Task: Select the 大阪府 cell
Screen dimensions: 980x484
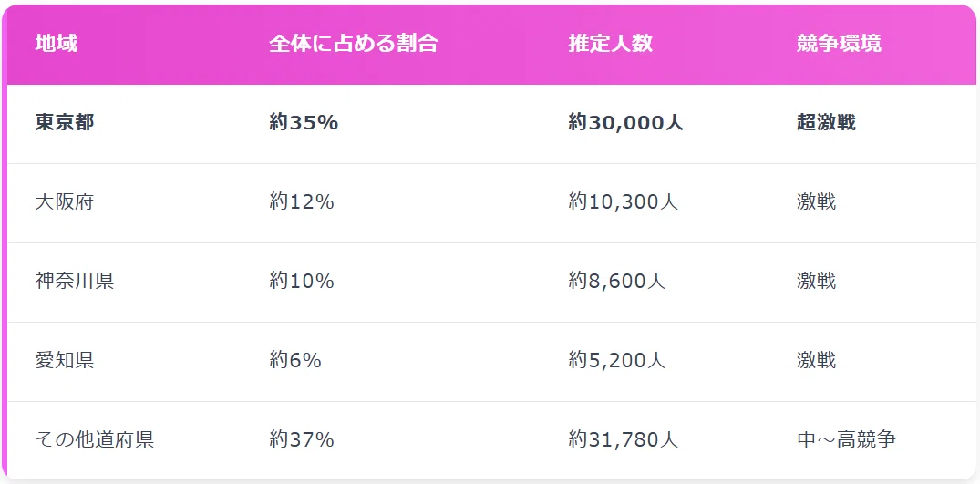Action: click(x=65, y=202)
